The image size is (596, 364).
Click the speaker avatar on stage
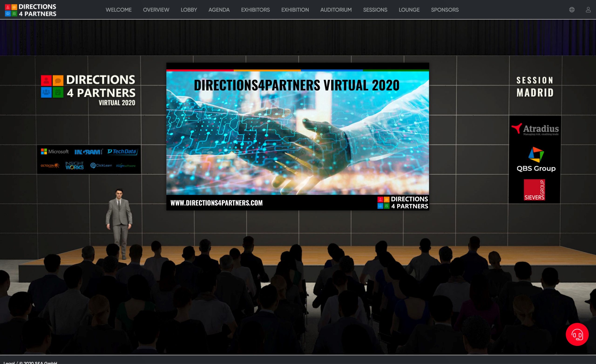(x=119, y=224)
